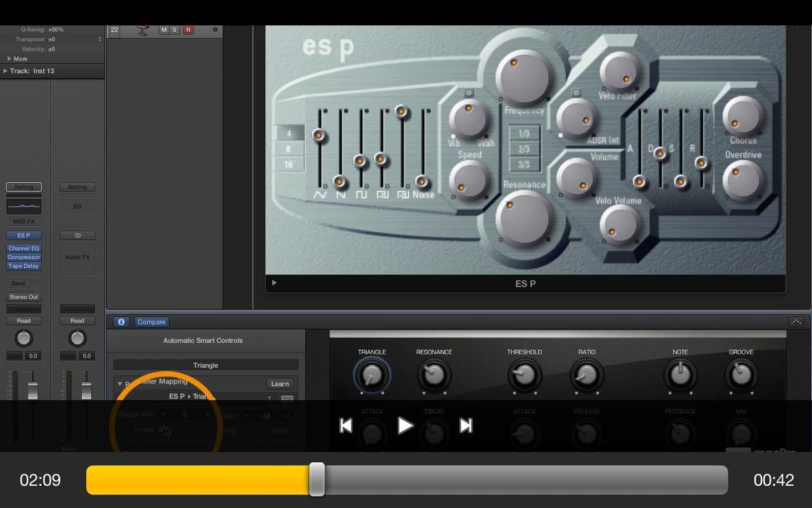Click the GROOVE smart control knob
This screenshot has width=812, height=508.
[741, 375]
